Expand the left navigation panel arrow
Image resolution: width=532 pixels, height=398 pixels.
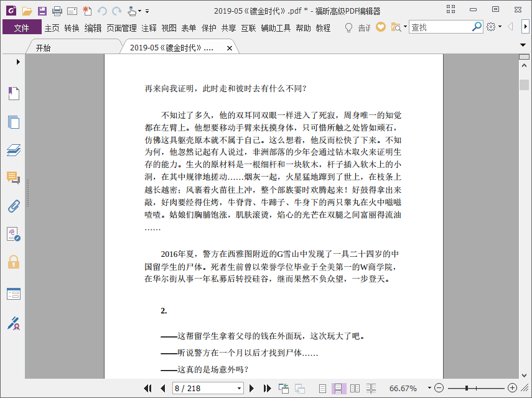coord(18,62)
